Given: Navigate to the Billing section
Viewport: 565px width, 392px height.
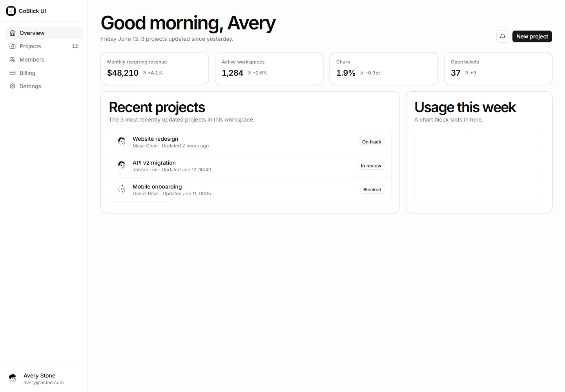Looking at the screenshot, I should pos(44,73).
